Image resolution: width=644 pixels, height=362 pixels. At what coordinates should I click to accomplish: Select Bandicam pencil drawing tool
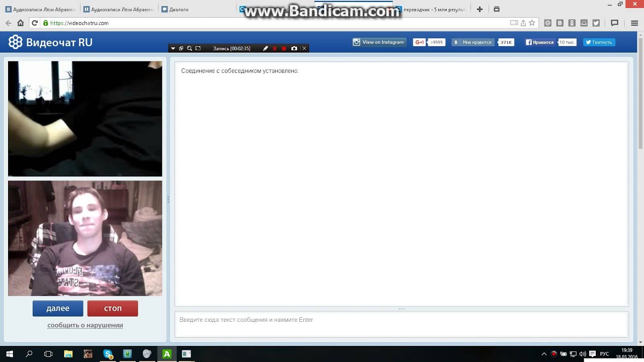pyautogui.click(x=266, y=49)
